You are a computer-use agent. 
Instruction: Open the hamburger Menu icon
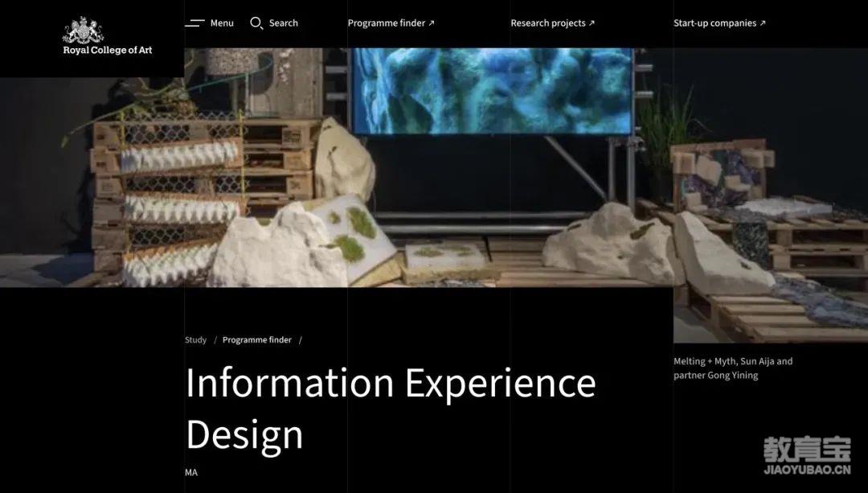[194, 23]
